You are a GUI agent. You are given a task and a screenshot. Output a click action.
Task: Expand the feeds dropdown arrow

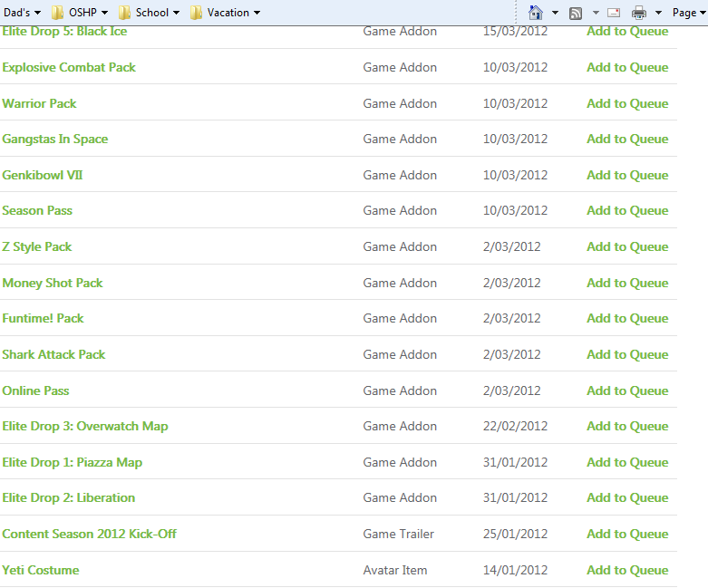[596, 13]
